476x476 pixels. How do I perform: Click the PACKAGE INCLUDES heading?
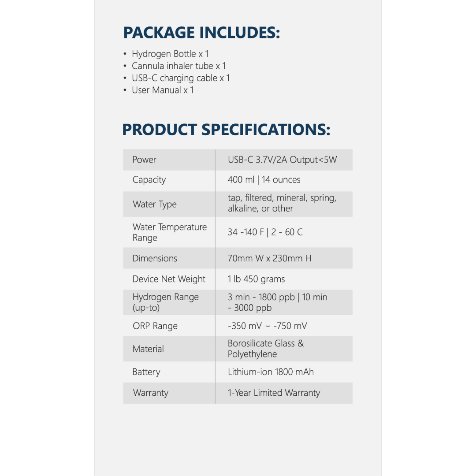201,33
